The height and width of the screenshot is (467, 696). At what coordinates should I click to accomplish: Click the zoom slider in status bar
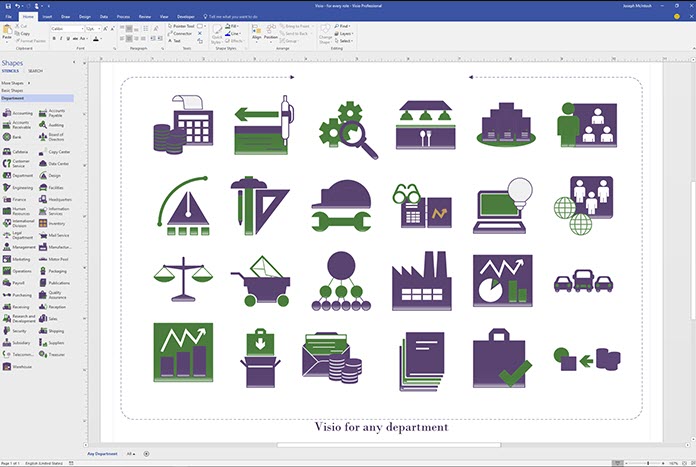(x=647, y=463)
